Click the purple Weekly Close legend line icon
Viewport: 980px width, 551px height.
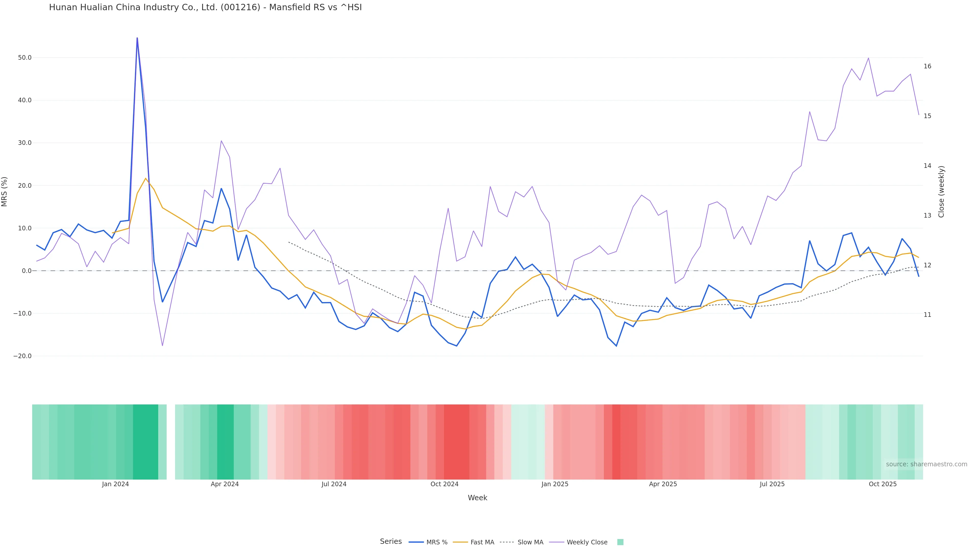point(557,542)
